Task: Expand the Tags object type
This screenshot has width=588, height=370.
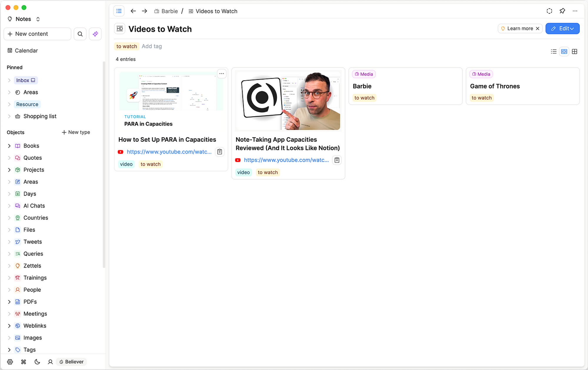Action: pyautogui.click(x=9, y=350)
